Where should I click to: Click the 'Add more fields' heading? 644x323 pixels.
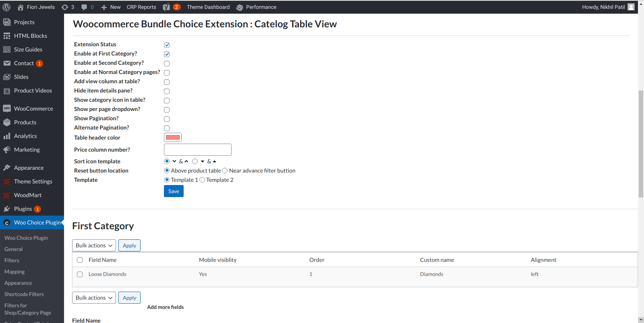tap(166, 307)
